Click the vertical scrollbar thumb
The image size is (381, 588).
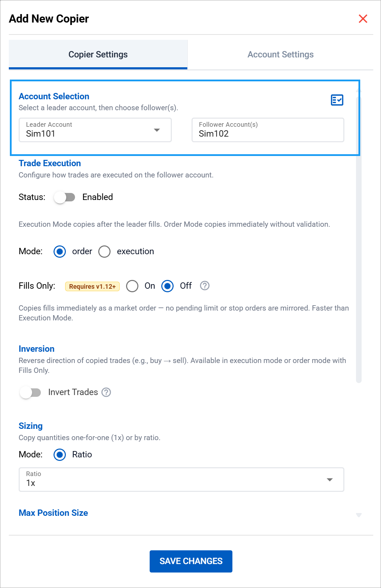point(359,239)
